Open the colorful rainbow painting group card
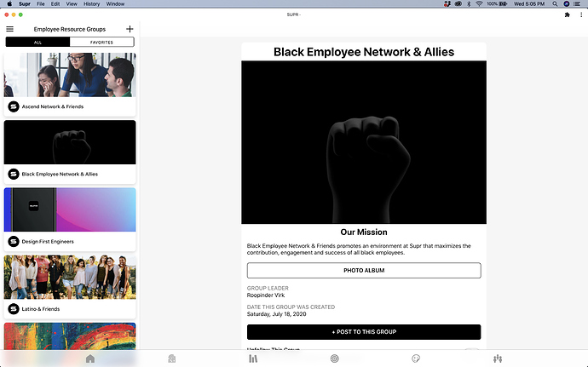 pyautogui.click(x=70, y=336)
